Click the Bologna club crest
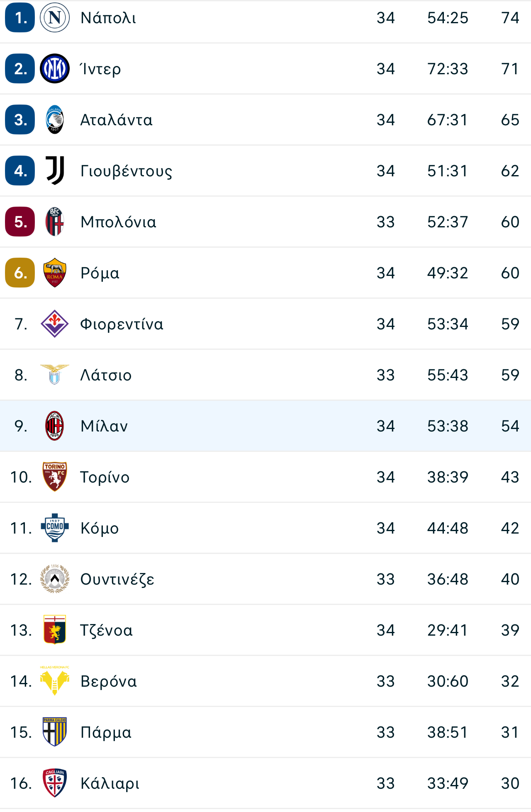The width and height of the screenshot is (531, 812). tap(55, 222)
